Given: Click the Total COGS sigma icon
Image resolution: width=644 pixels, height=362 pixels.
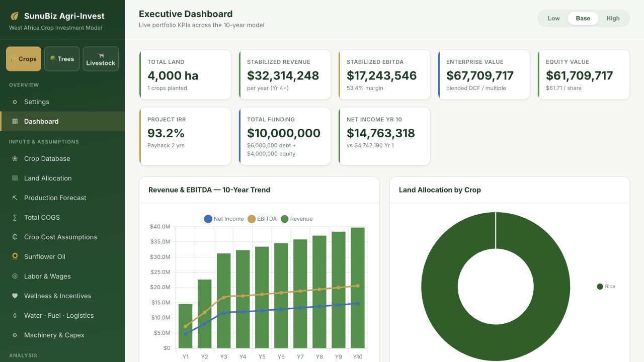Looking at the screenshot, I should coord(15,217).
